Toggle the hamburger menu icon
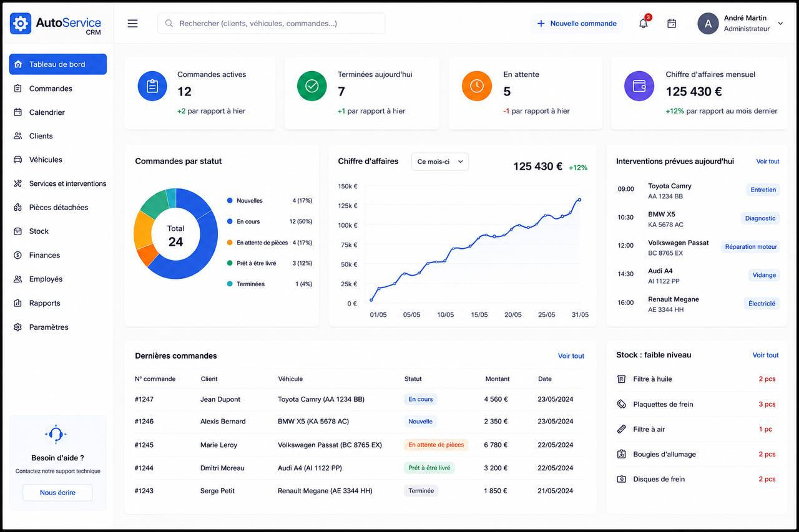 [132, 24]
